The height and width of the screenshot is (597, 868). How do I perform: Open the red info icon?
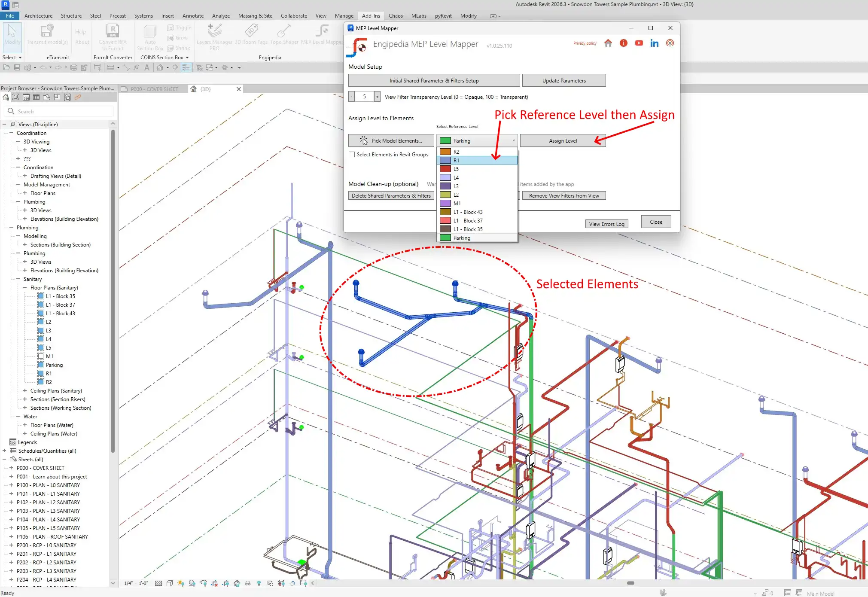click(x=623, y=43)
